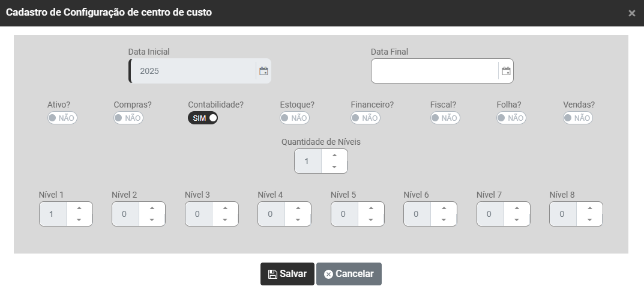
Task: Select the Nível 4 number input
Action: point(271,214)
